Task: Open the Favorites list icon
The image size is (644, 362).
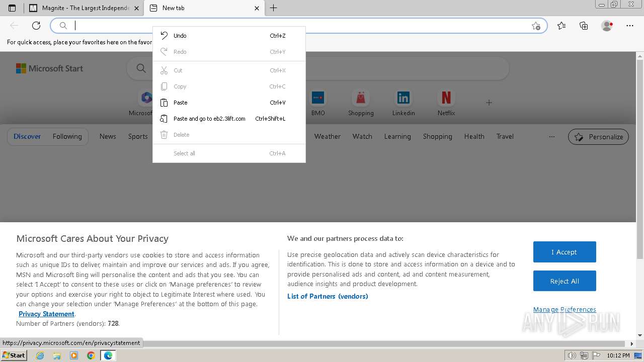Action: (561, 26)
